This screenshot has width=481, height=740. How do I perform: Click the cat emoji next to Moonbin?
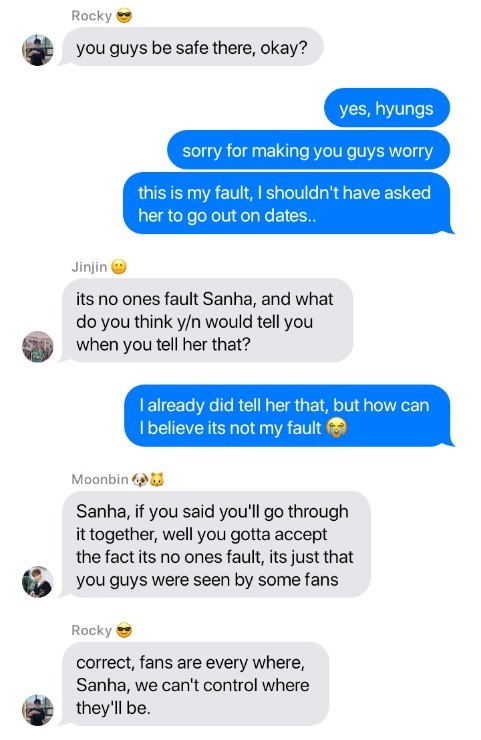(157, 480)
